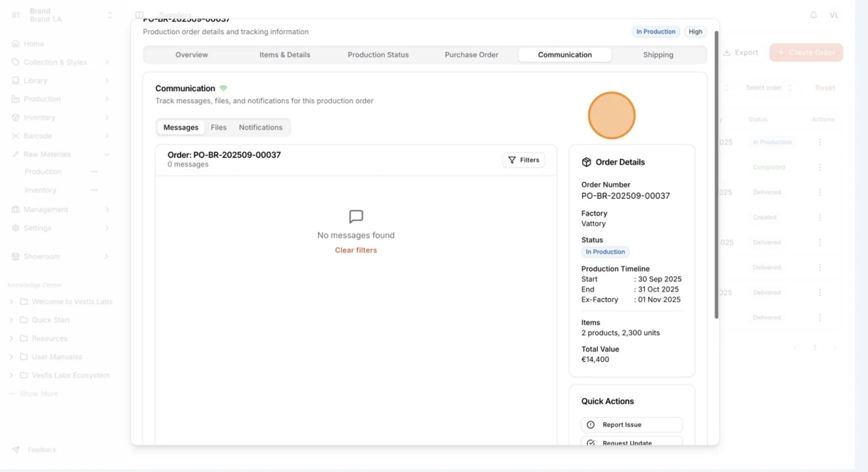Viewport: 868px width, 472px height.
Task: Click the VL user avatar
Action: tap(834, 15)
